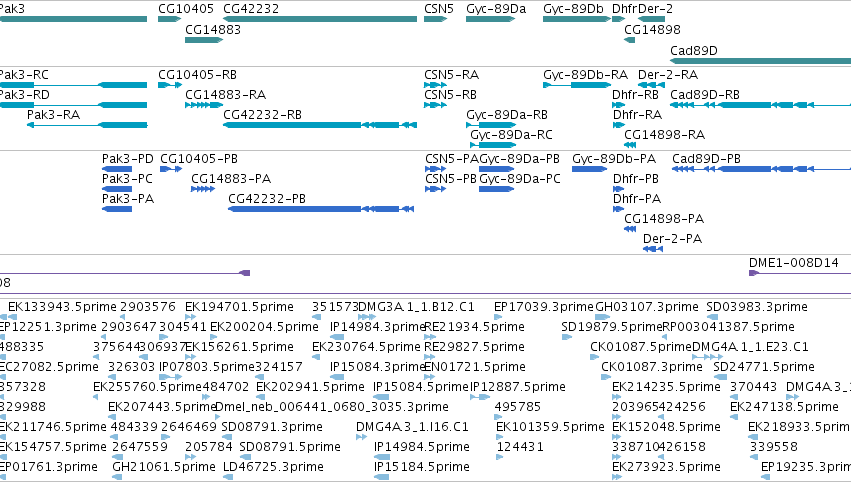
Task: Open the Cad89D gene label
Action: (694, 50)
